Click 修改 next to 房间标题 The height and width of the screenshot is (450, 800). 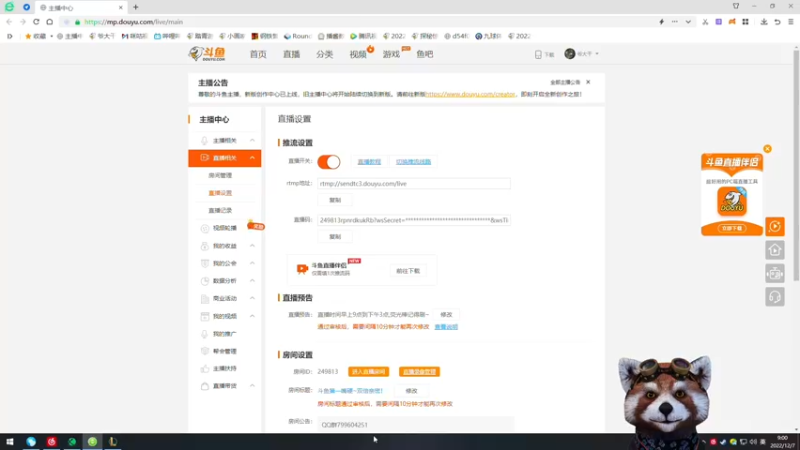(411, 391)
